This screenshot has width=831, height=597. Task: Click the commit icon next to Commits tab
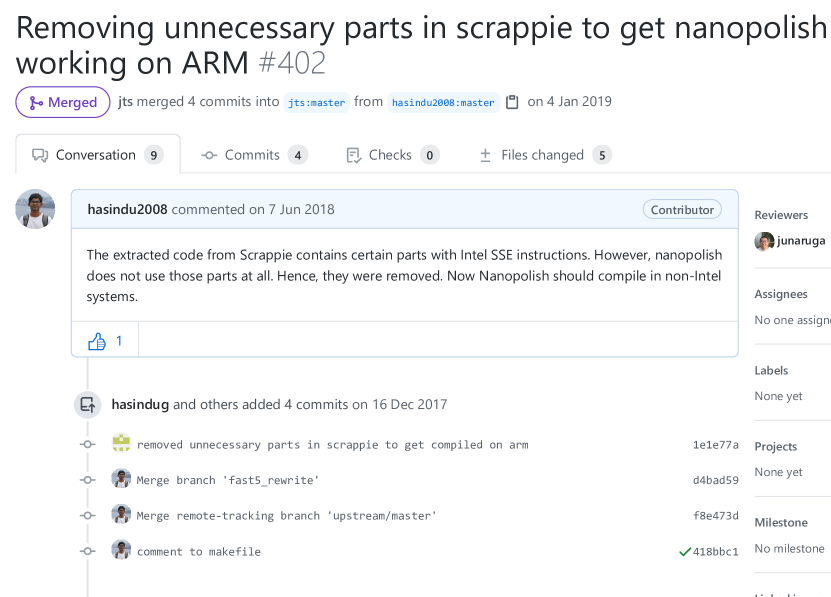[x=210, y=155]
